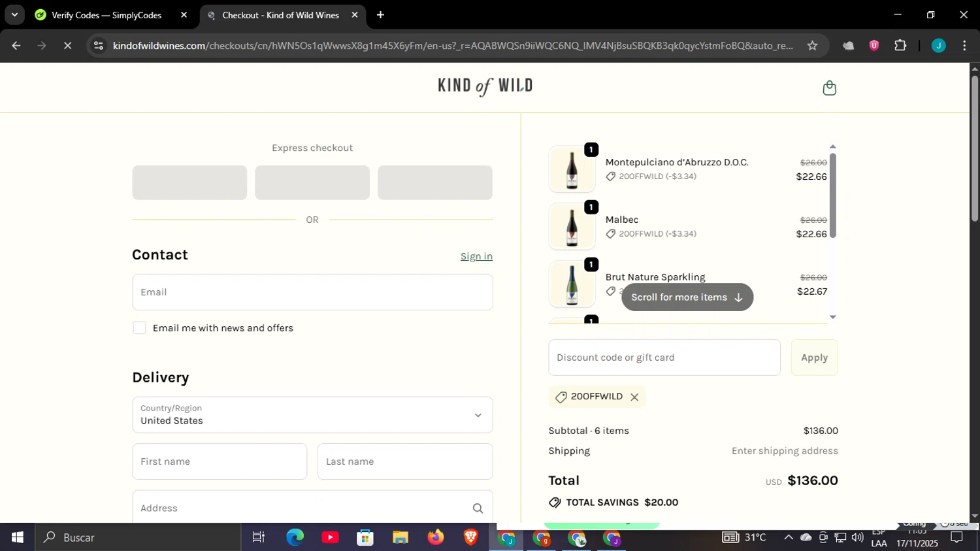Click the Email input field

point(312,292)
